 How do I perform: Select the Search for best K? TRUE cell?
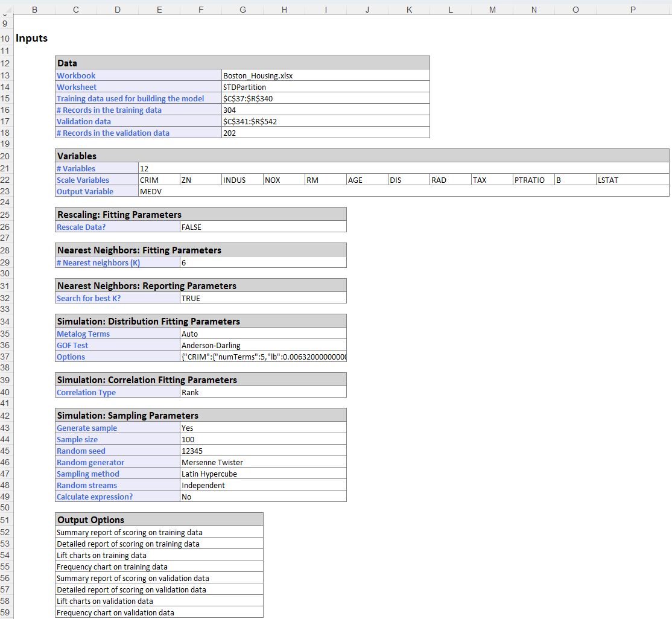(263, 298)
